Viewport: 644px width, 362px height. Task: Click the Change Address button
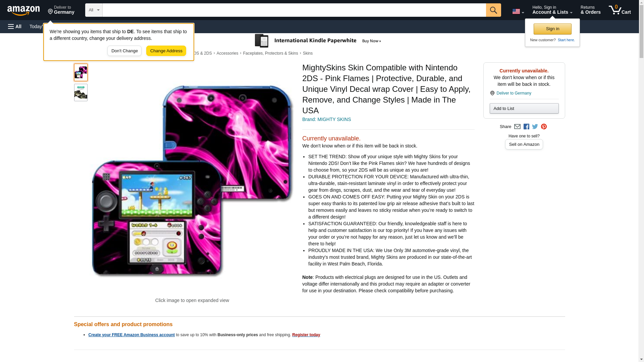tap(166, 51)
